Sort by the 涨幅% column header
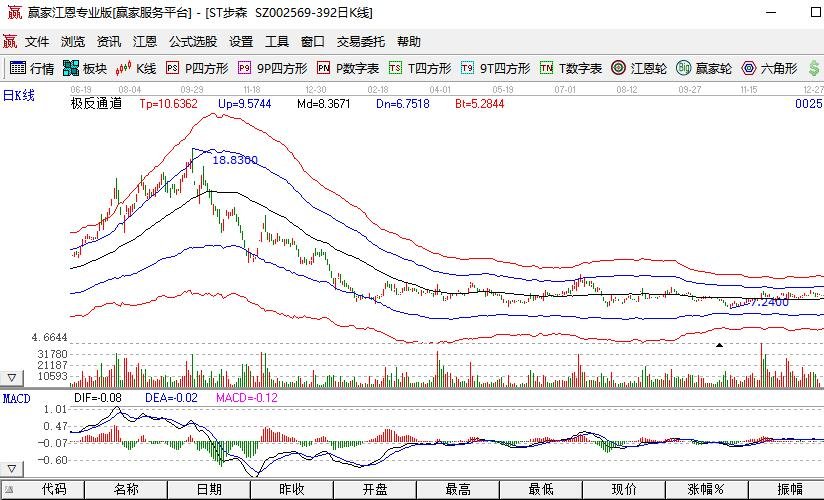Viewport: 824px width, 500px height. pos(706,489)
